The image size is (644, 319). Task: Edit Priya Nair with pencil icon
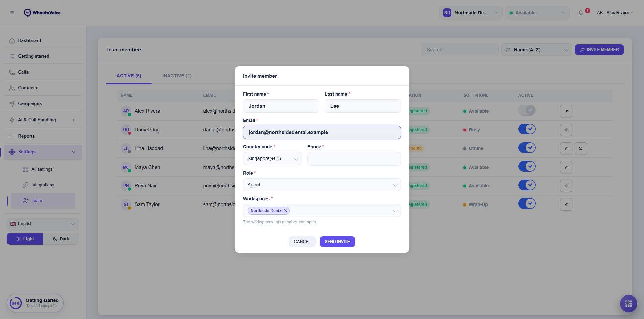coord(566,186)
